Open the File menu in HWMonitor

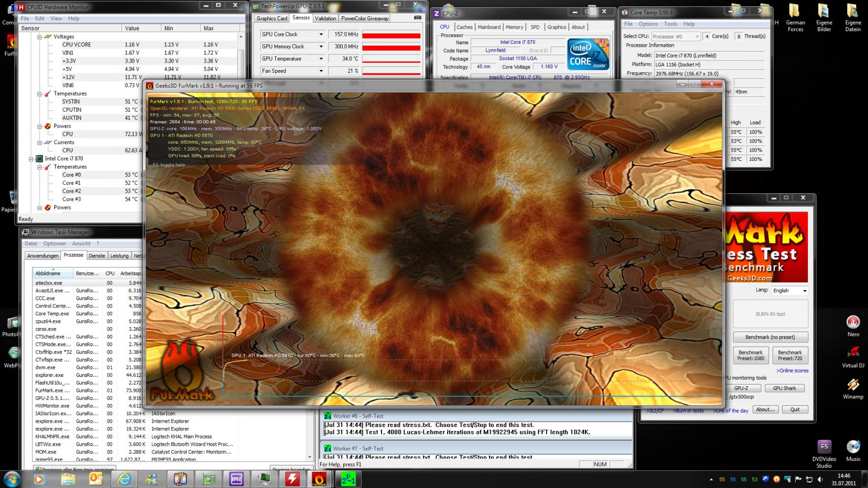coord(25,19)
